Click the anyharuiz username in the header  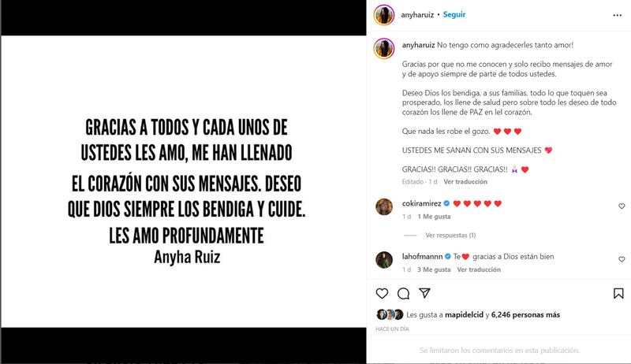tap(417, 15)
